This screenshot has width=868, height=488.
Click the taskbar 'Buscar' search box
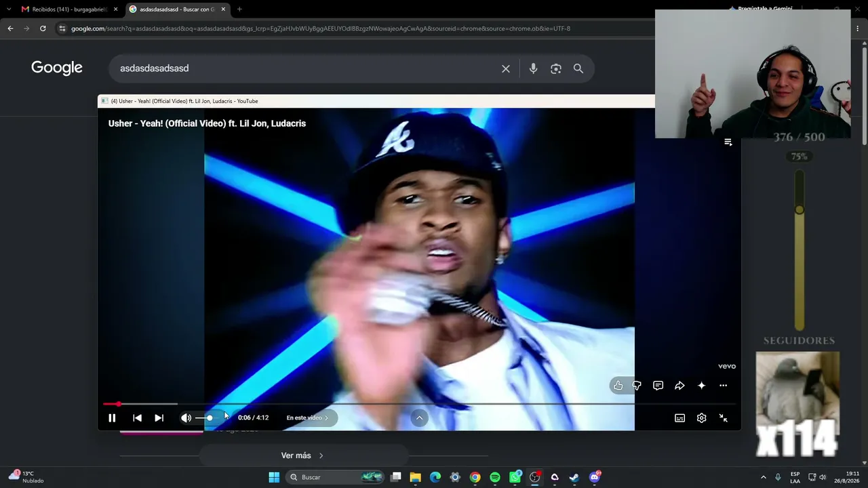point(334,477)
